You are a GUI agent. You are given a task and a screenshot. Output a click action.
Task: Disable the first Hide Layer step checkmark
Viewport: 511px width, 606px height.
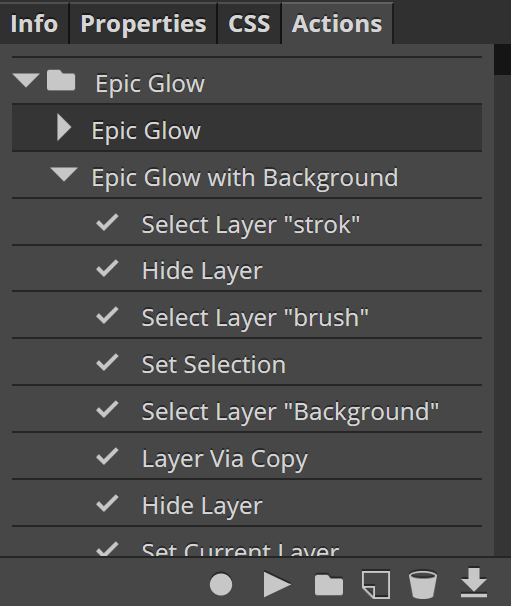click(107, 269)
